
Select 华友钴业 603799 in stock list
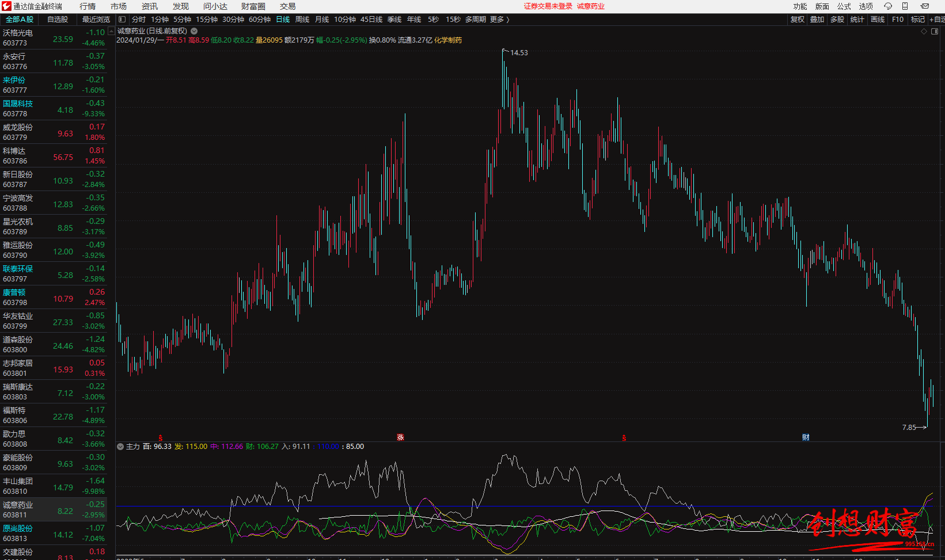click(54, 321)
